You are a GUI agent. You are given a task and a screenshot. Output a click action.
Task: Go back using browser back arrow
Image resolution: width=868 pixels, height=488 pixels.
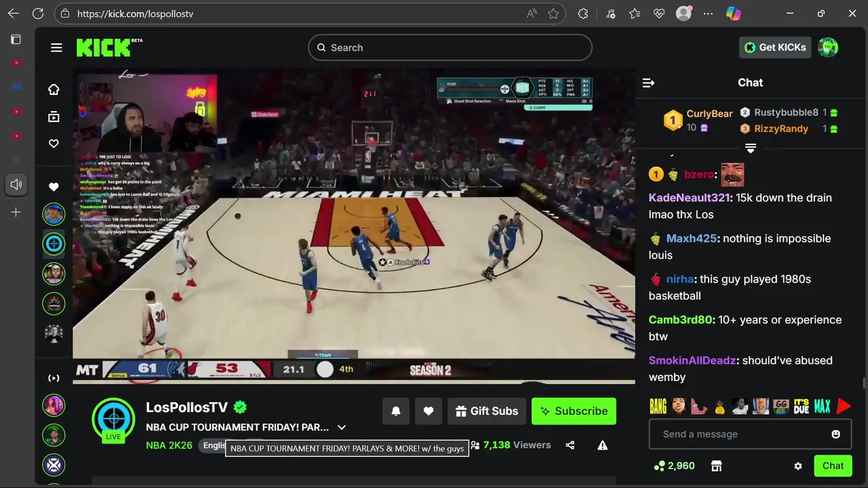[14, 14]
